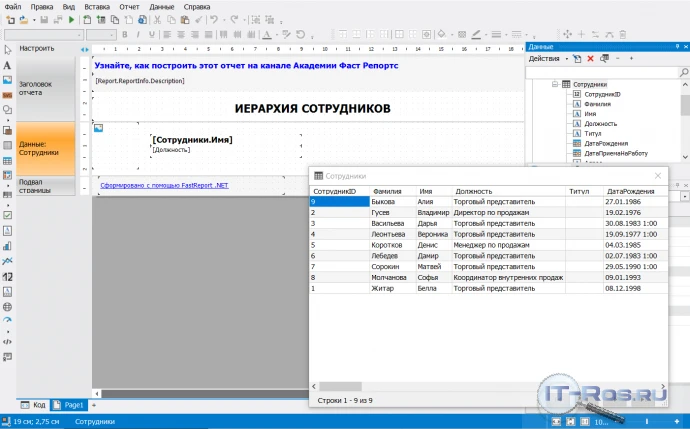The width and height of the screenshot is (690, 429).
Task: Click the fill color bucket icon
Action: pos(441,34)
